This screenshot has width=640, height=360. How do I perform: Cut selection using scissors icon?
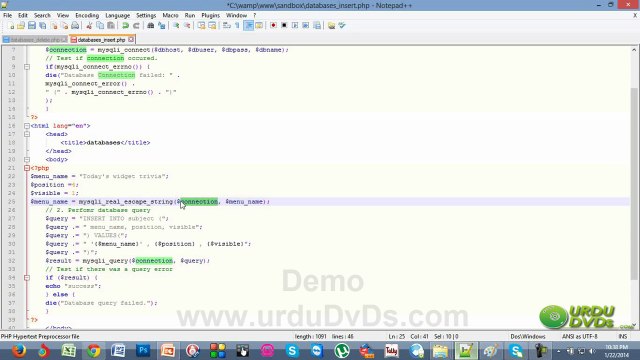(89, 26)
